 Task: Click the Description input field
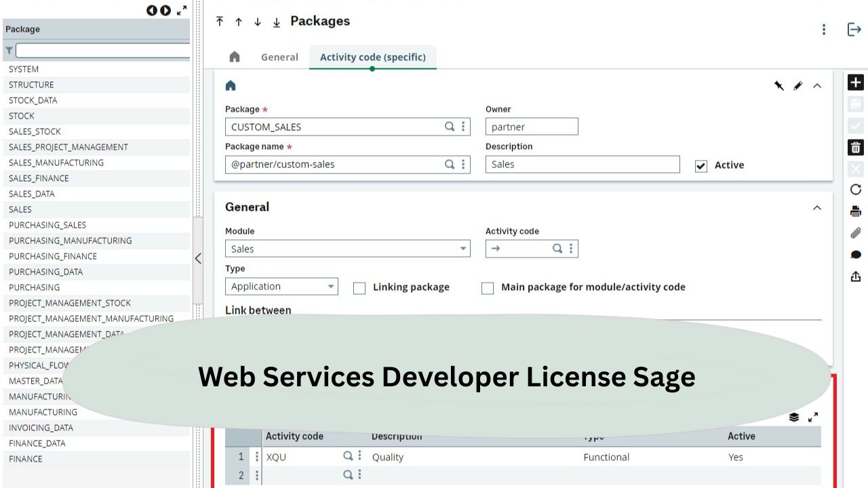click(x=583, y=164)
